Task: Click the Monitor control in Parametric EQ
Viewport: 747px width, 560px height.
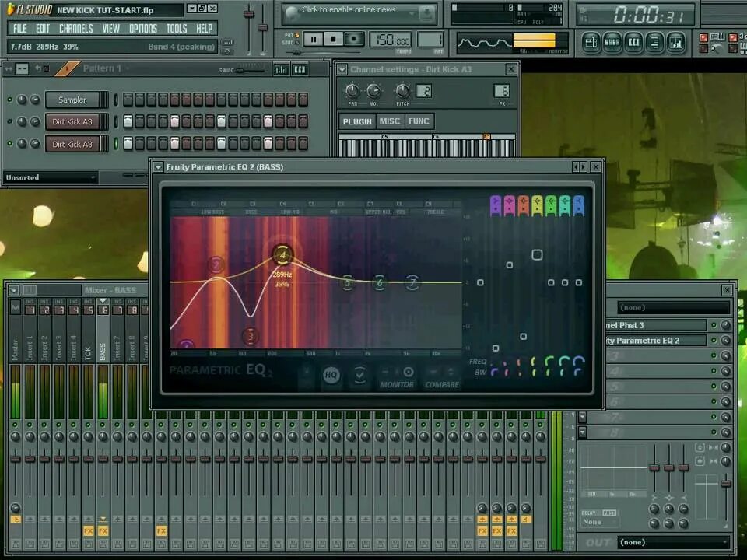Action: pos(397,378)
